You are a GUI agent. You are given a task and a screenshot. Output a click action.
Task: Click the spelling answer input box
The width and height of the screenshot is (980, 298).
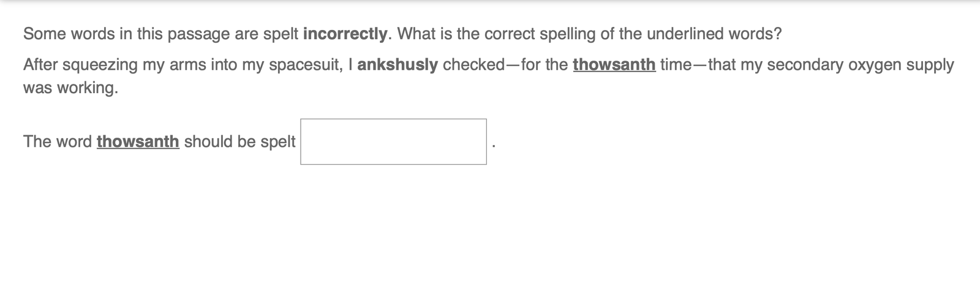tap(393, 141)
